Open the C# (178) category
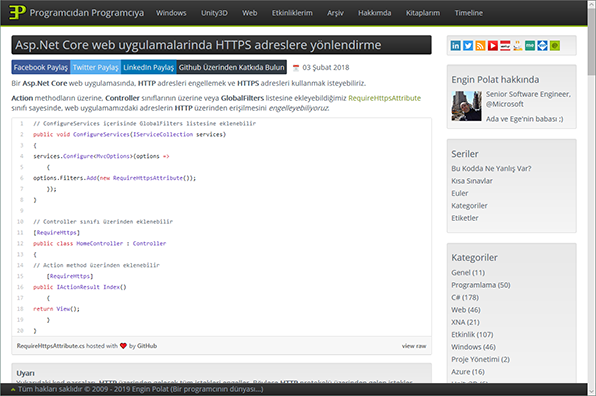596x396 pixels. pos(465,297)
